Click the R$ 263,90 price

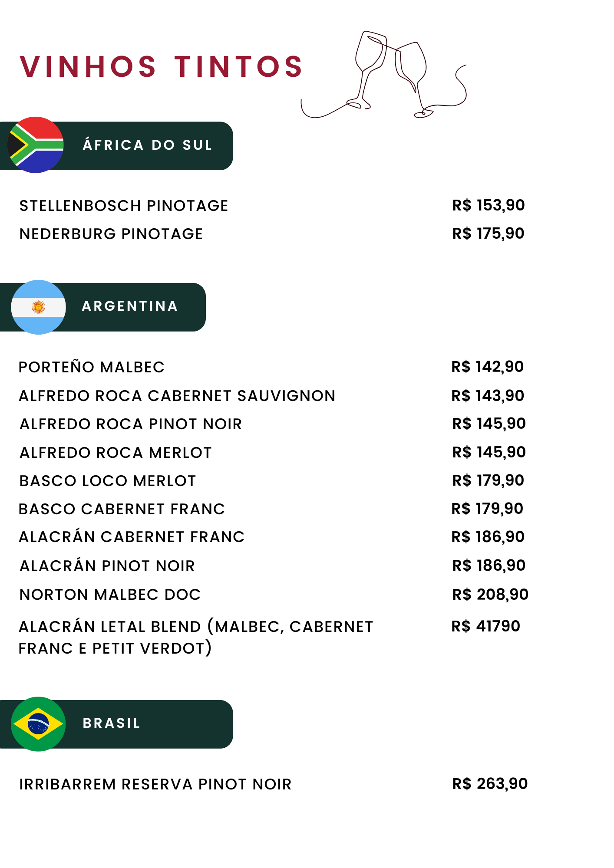point(490,784)
